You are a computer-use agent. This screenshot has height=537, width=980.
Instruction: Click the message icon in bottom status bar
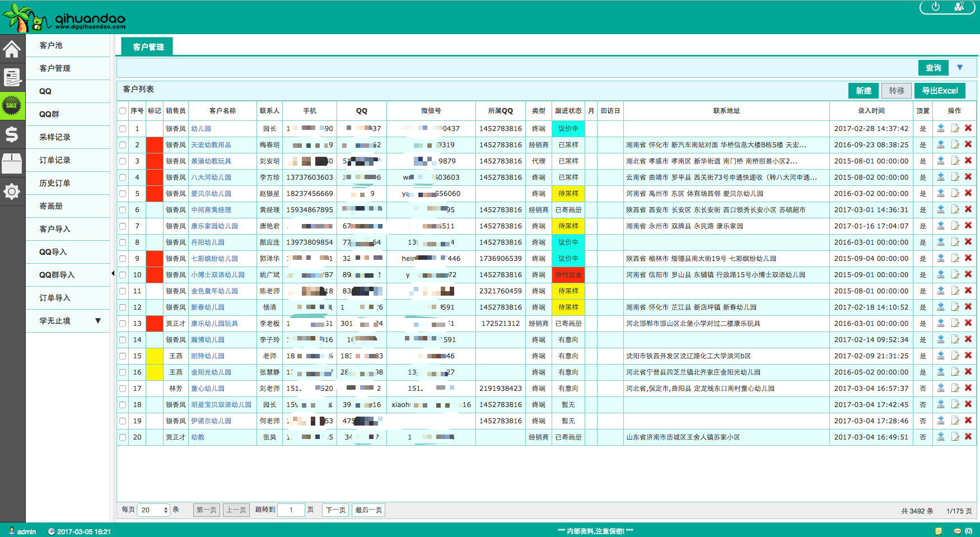point(958,531)
